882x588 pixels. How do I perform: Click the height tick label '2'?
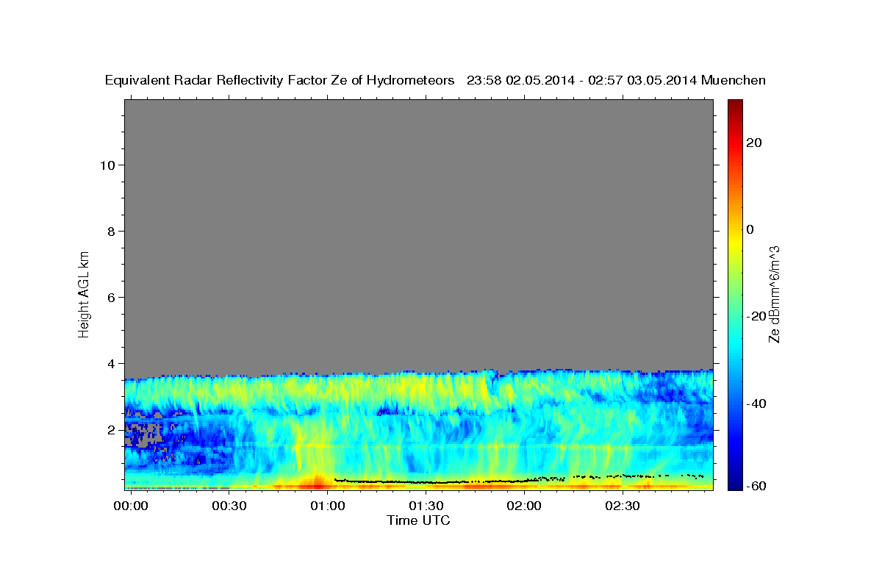coord(111,429)
